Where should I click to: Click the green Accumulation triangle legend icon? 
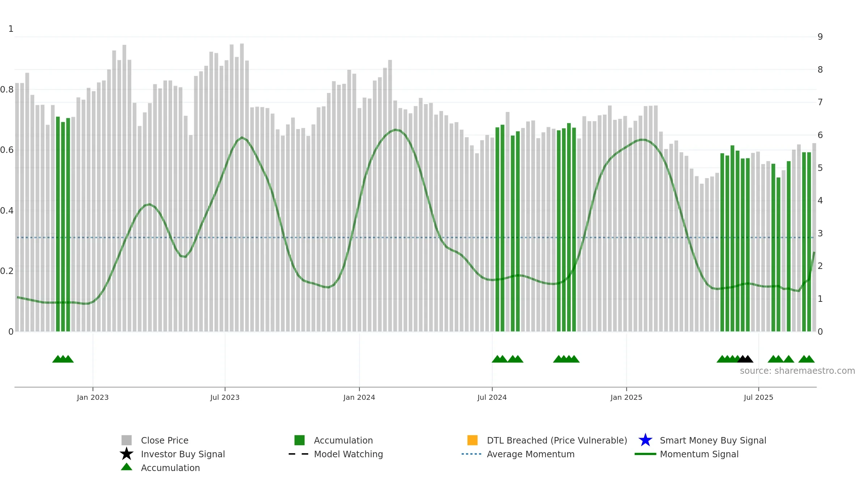tap(127, 467)
